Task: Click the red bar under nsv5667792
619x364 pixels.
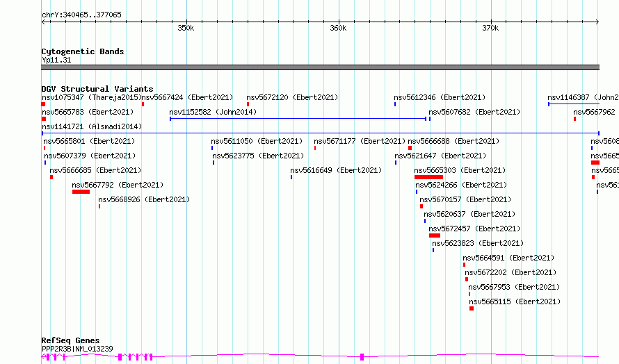Action: [81, 192]
